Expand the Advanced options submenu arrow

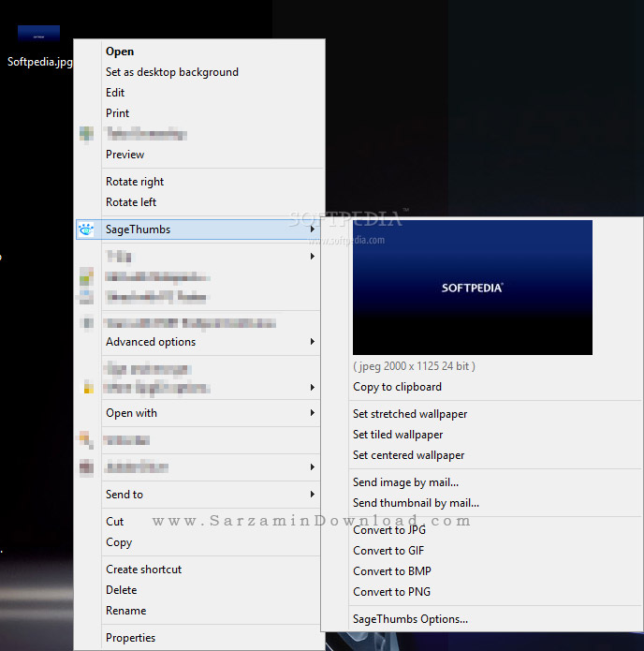(313, 341)
